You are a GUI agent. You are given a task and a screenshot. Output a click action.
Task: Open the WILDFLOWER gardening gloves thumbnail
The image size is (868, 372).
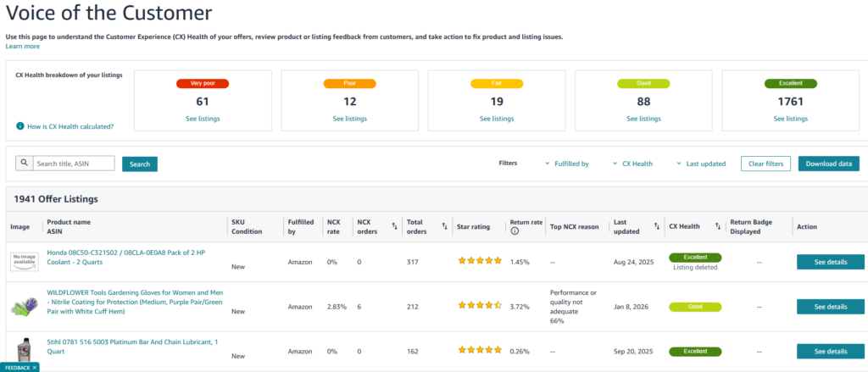25,307
